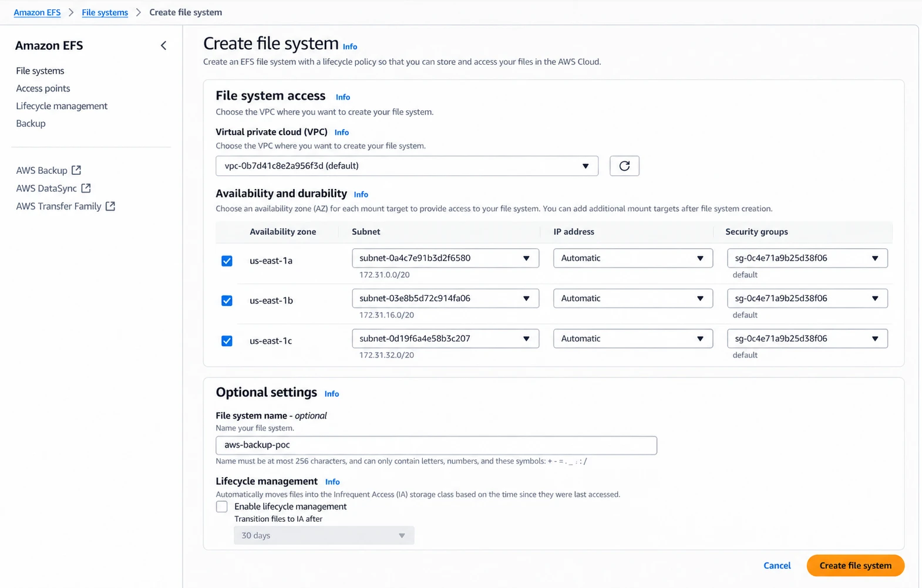Click Info link beside Lifecycle management heading

click(x=332, y=482)
